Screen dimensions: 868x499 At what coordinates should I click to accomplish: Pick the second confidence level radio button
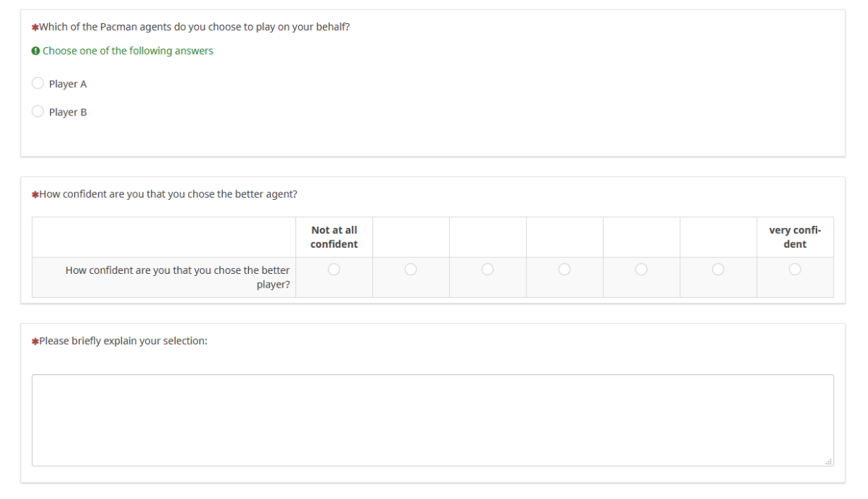[411, 269]
